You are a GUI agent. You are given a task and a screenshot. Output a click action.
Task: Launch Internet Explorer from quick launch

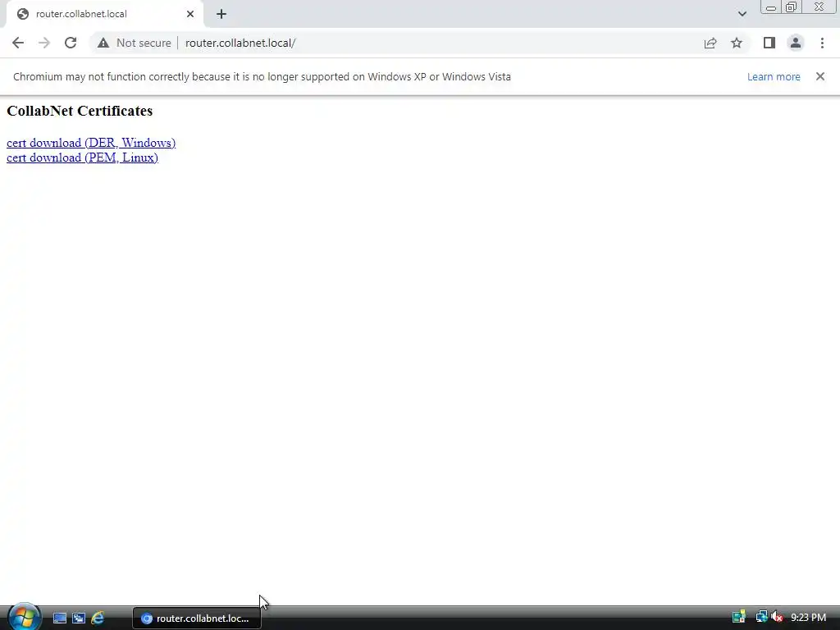pos(98,619)
